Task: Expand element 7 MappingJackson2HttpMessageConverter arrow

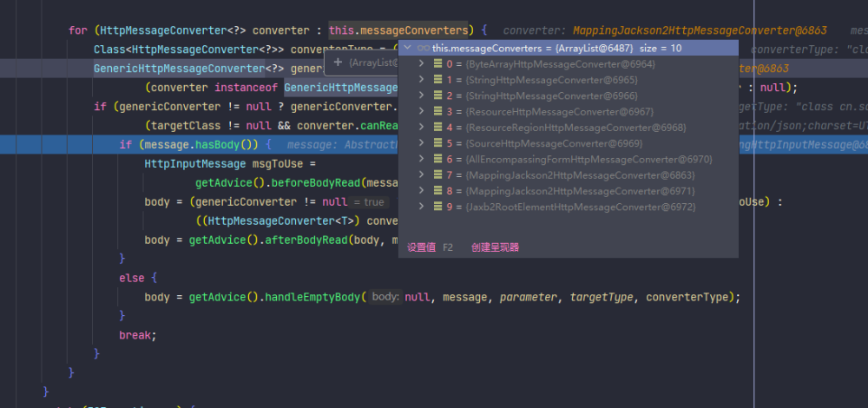Action: (422, 174)
